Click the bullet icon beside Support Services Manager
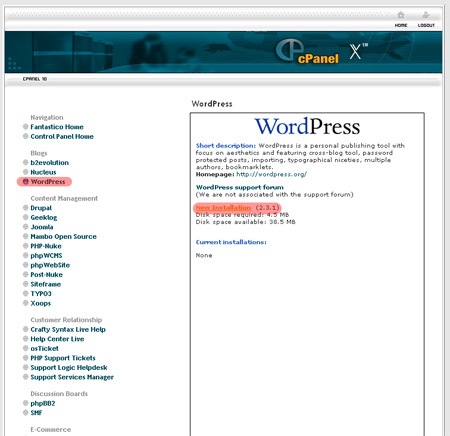The image size is (450, 436). pyautogui.click(x=25, y=377)
